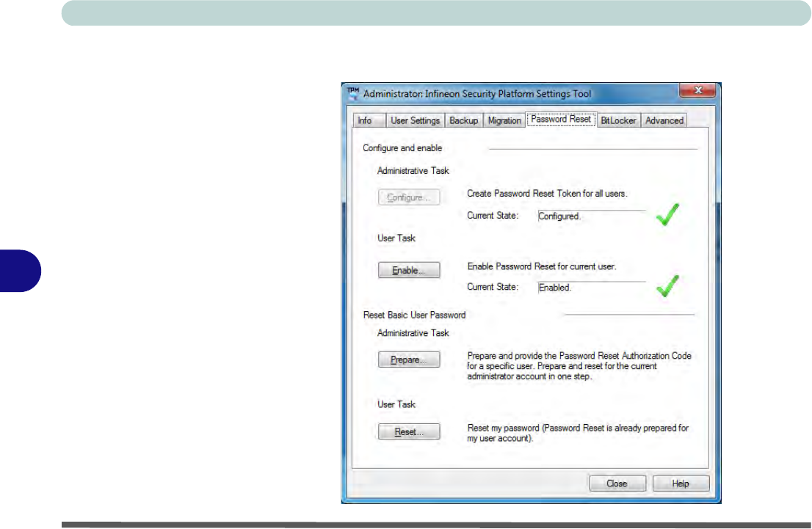The height and width of the screenshot is (529, 812).
Task: Click the green checkmark beside Enabled state
Action: (667, 285)
